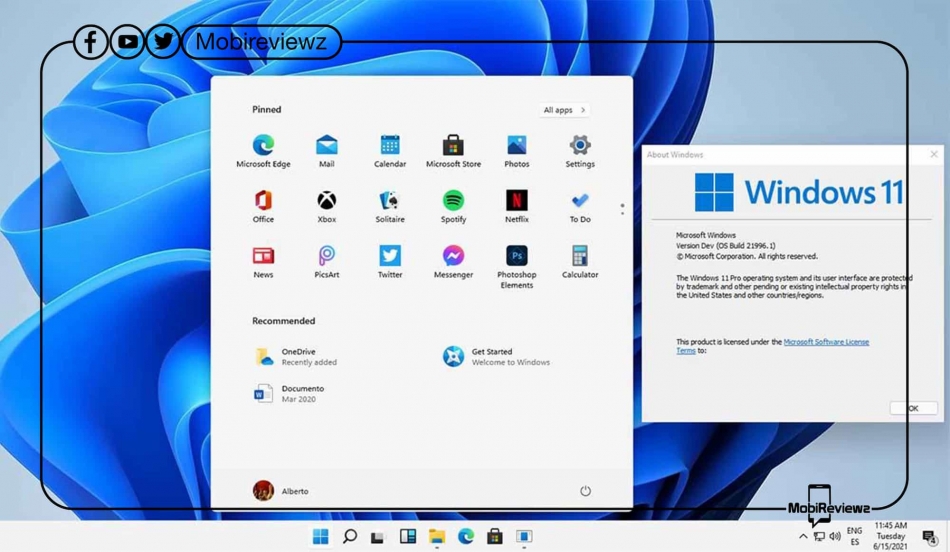The height and width of the screenshot is (552, 950).
Task: Open the Calendar app
Action: coord(390,151)
